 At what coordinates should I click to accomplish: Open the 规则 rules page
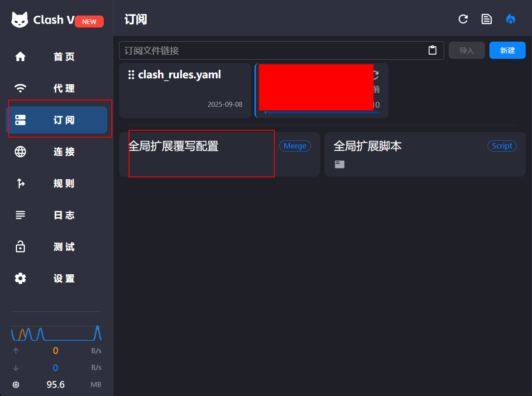(x=57, y=183)
